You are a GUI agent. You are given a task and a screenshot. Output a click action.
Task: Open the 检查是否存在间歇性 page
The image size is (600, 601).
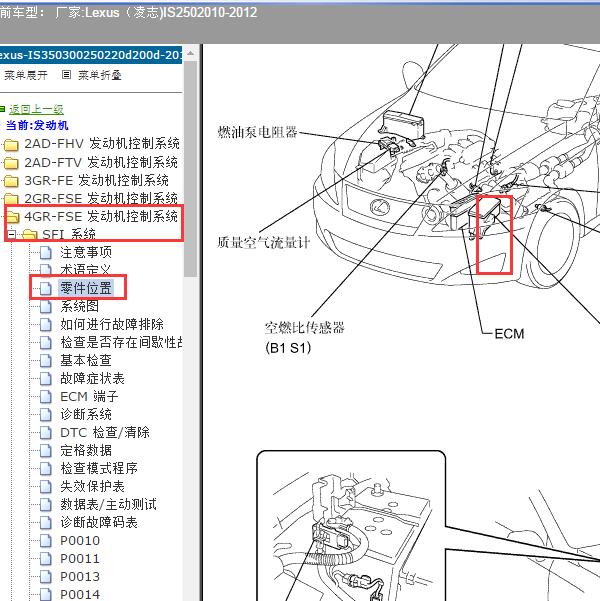point(121,342)
